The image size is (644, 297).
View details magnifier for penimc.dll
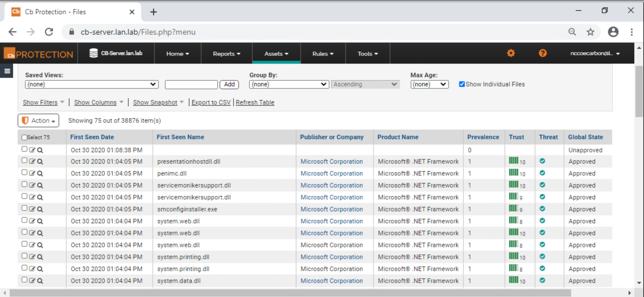(40, 174)
